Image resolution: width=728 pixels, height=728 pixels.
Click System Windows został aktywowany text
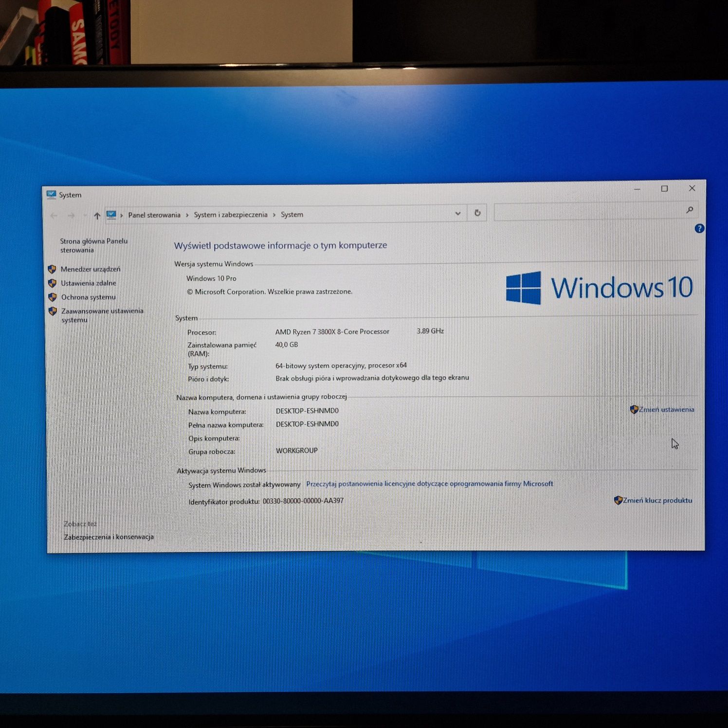coord(244,485)
